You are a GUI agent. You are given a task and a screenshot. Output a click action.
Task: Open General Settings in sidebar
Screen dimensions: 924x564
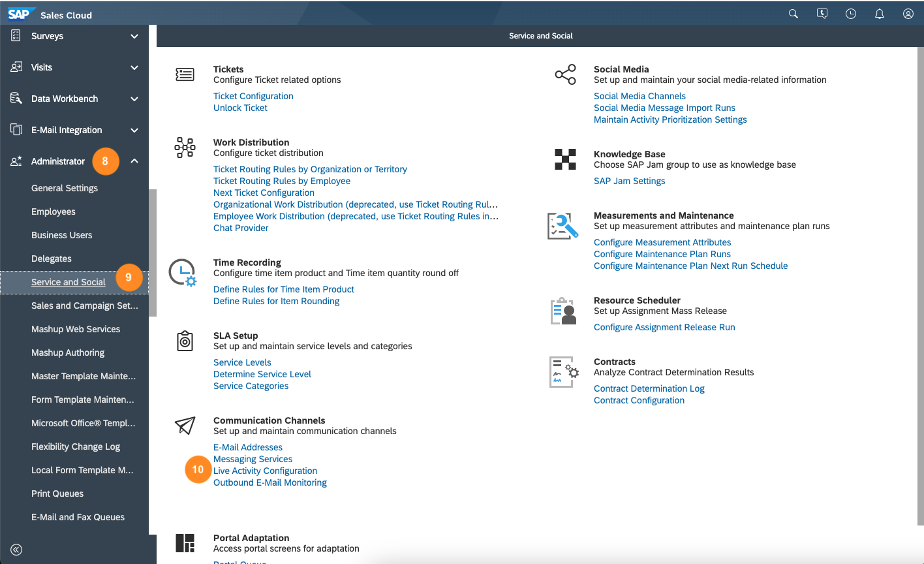point(65,188)
